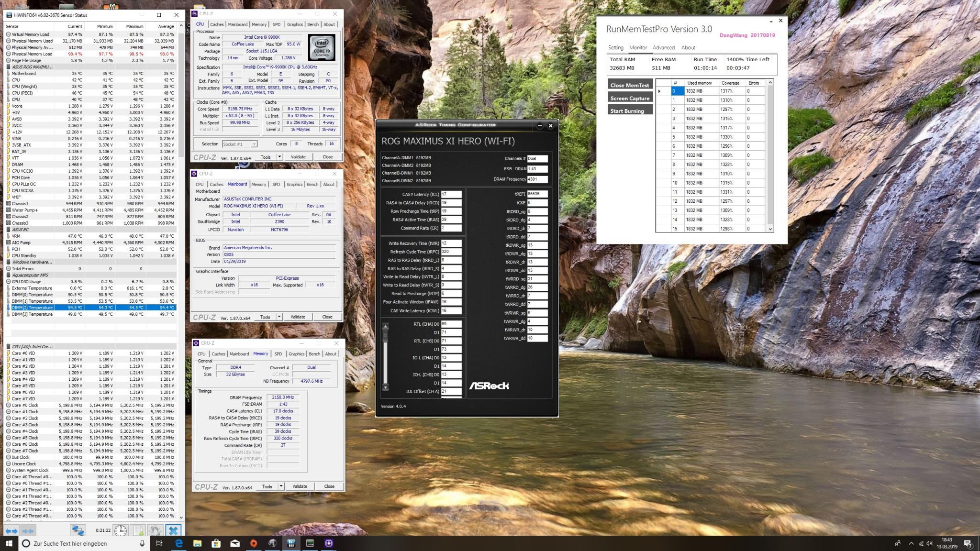Open Tools dropdown arrow in Memory CPU-Z window

[x=281, y=486]
